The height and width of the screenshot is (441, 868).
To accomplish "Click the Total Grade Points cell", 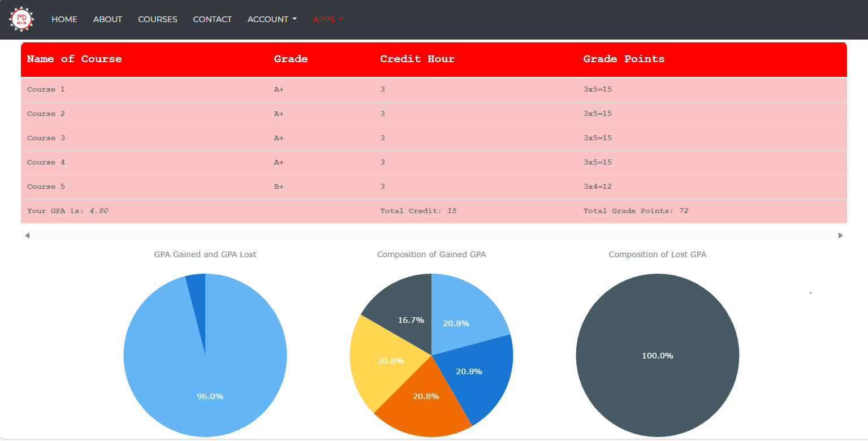I will coord(636,211).
